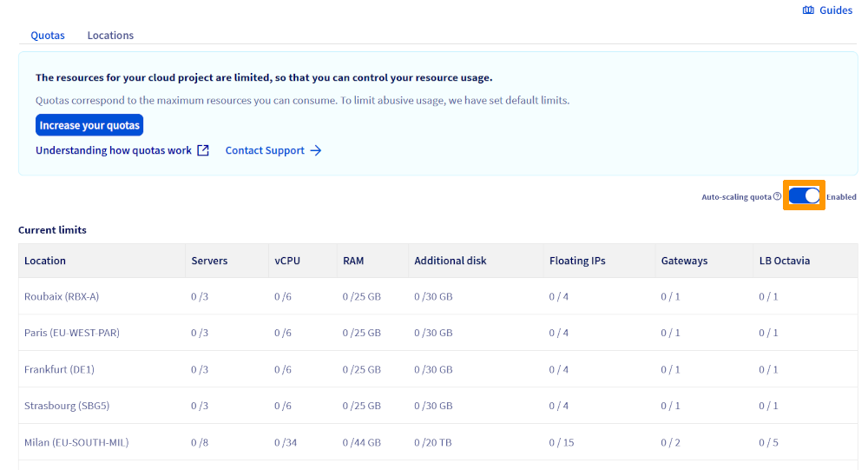
Task: Click the Floating IPs column header
Action: point(577,261)
